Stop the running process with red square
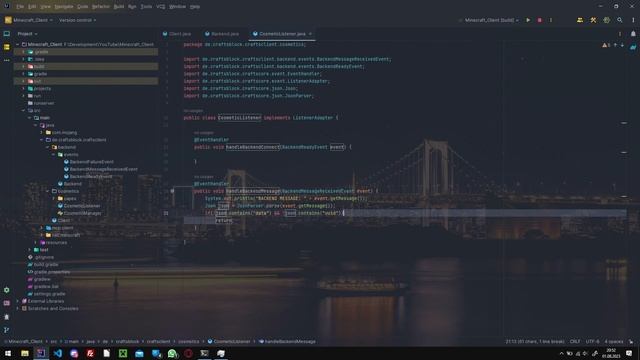This screenshot has width=640, height=360. (x=539, y=20)
